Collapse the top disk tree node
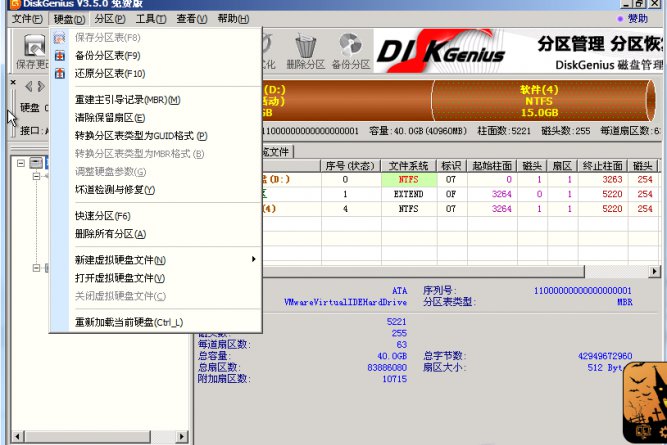The width and height of the screenshot is (667, 445). coord(20,163)
